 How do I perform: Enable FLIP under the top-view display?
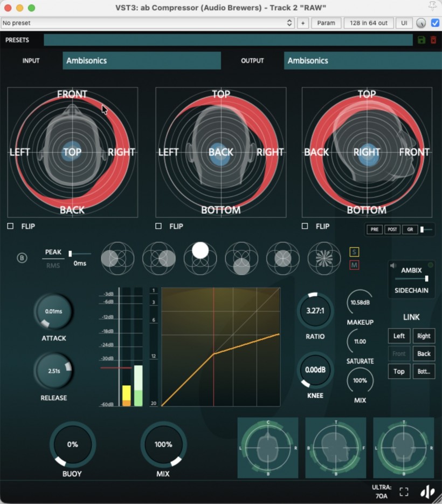click(10, 226)
